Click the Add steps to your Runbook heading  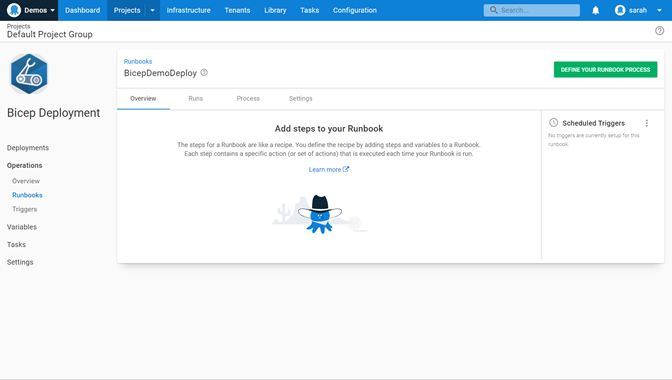[x=329, y=129]
